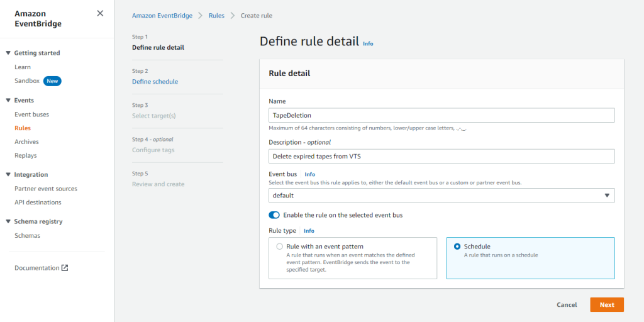The image size is (644, 322).
Task: Click the Description input field
Action: tap(441, 156)
